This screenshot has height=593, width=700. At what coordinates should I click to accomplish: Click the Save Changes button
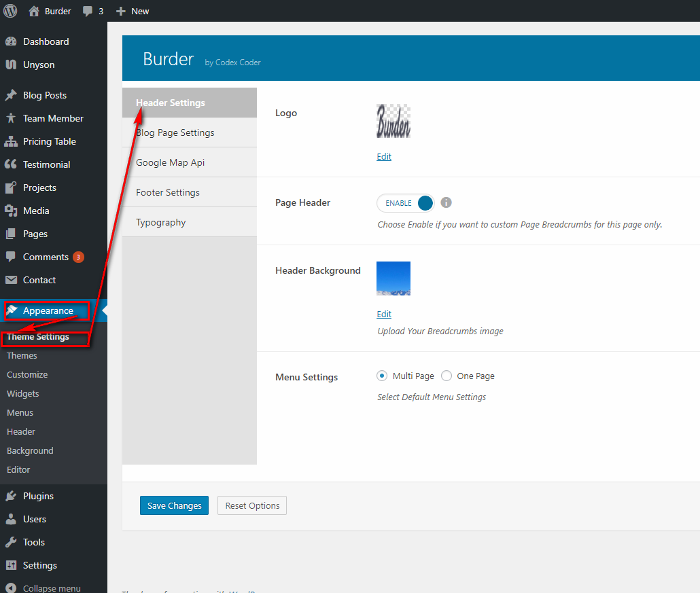click(174, 505)
